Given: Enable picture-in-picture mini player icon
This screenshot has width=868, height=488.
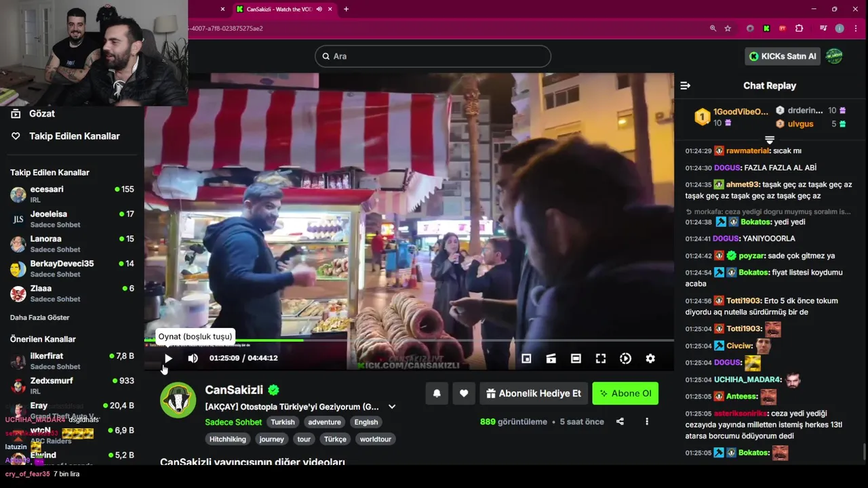Looking at the screenshot, I should tap(526, 359).
